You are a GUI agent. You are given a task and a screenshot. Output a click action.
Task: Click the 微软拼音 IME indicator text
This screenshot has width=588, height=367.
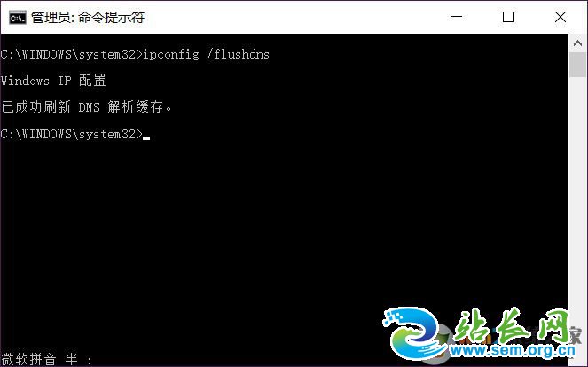pyautogui.click(x=28, y=359)
